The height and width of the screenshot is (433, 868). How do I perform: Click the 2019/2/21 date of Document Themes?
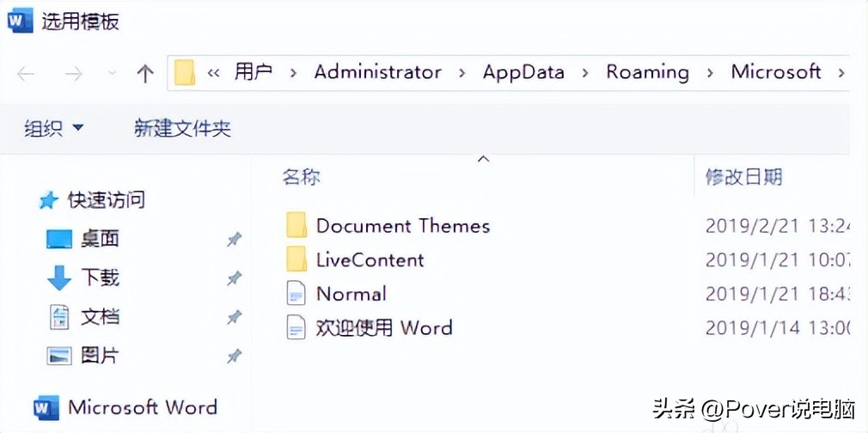click(777, 225)
